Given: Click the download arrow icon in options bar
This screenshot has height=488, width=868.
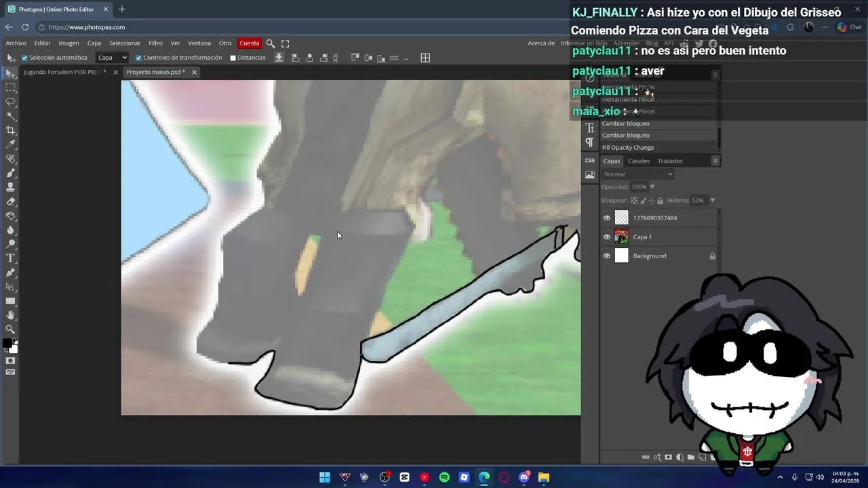Looking at the screenshot, I should point(279,58).
